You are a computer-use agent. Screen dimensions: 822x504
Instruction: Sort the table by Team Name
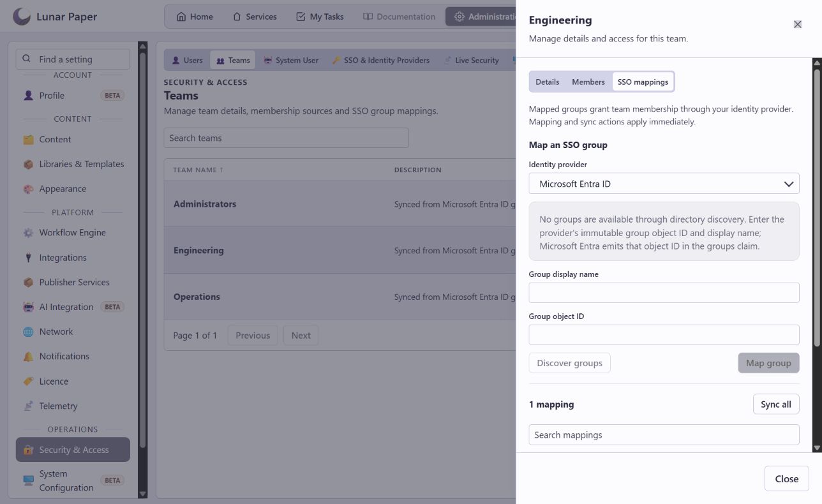click(x=198, y=170)
